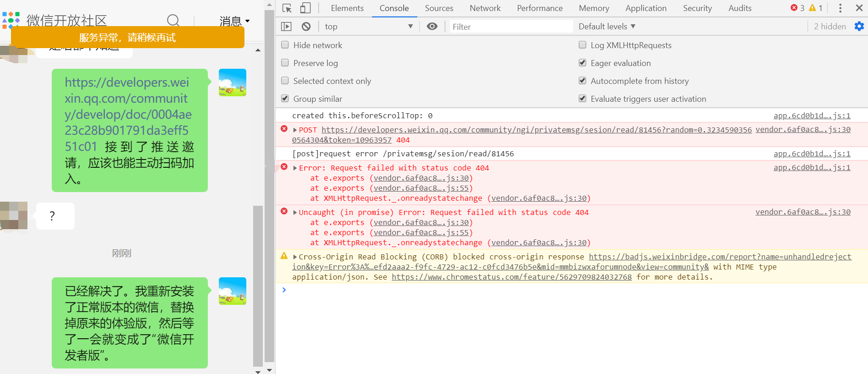Open vendor.js source link on Uncaught promise row
This screenshot has height=374, width=868.
click(x=803, y=212)
